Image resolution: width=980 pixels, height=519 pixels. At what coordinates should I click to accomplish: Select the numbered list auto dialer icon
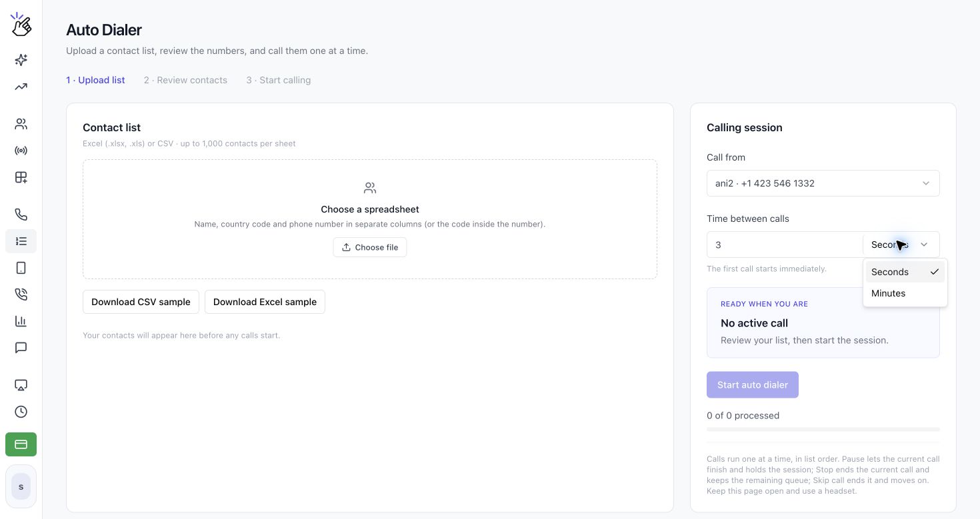[x=21, y=241]
